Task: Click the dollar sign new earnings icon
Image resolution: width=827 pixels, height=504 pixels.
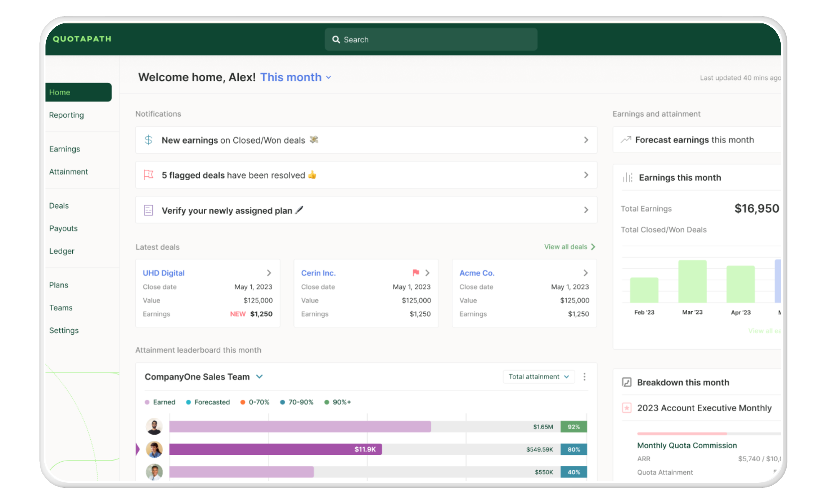Action: (148, 140)
